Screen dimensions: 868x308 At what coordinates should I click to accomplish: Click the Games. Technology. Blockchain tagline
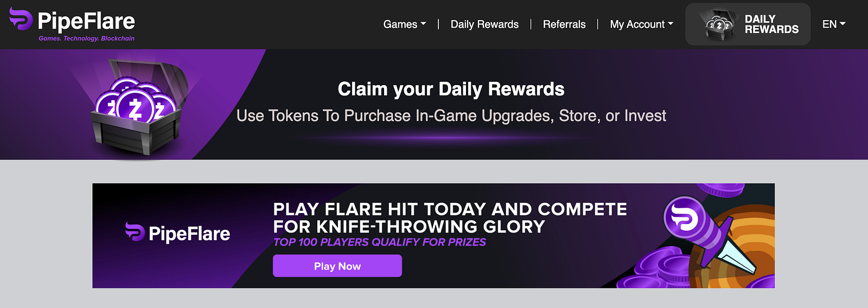[86, 39]
